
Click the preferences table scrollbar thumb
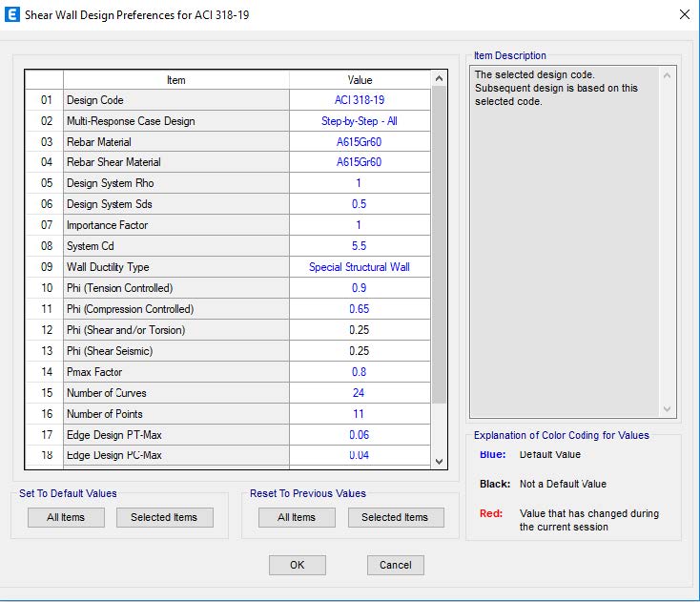[439, 245]
